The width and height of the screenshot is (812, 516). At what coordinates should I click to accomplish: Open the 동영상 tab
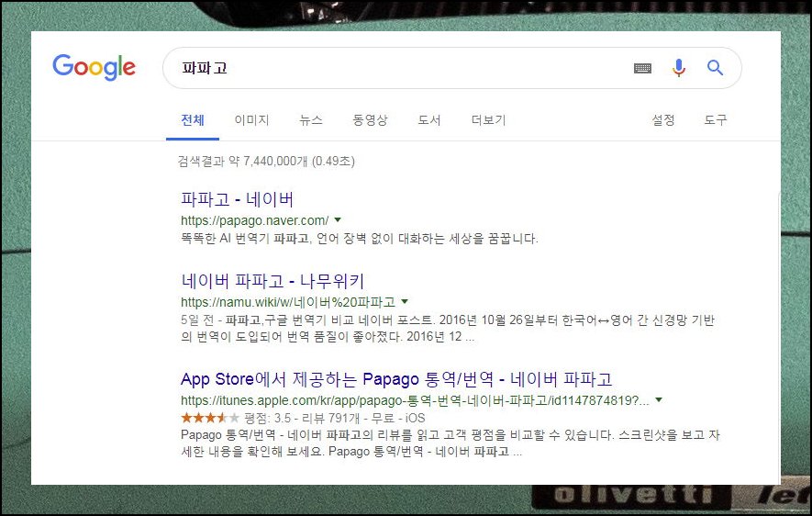point(370,120)
